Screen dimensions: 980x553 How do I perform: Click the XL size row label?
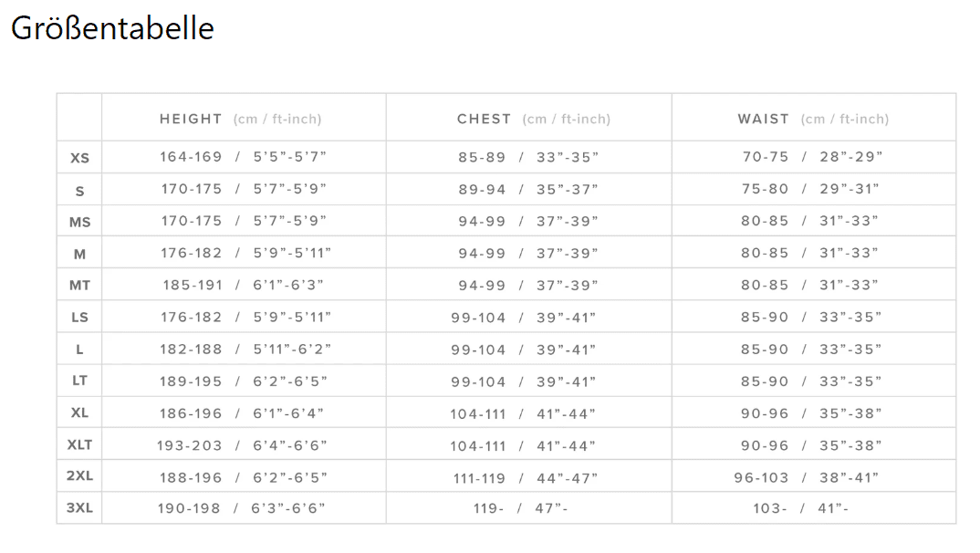[79, 413]
